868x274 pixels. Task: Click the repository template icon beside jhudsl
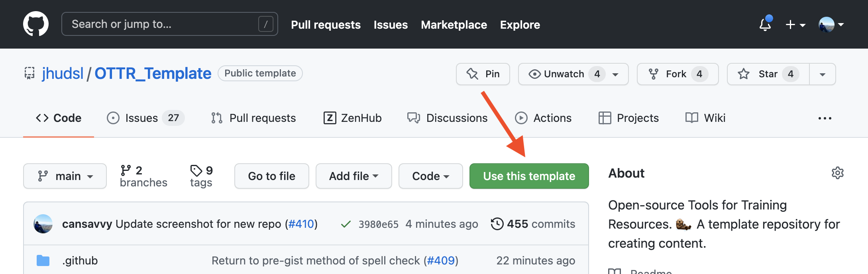29,73
